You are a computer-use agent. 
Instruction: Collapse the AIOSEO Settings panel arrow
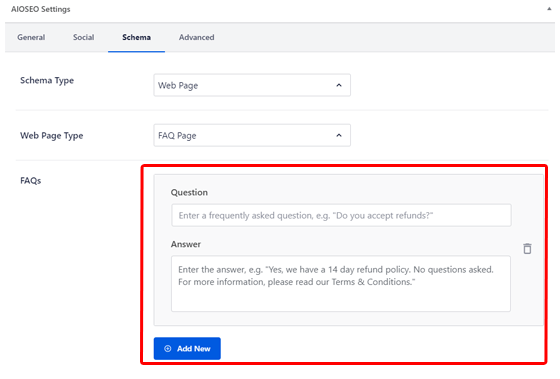click(x=549, y=9)
